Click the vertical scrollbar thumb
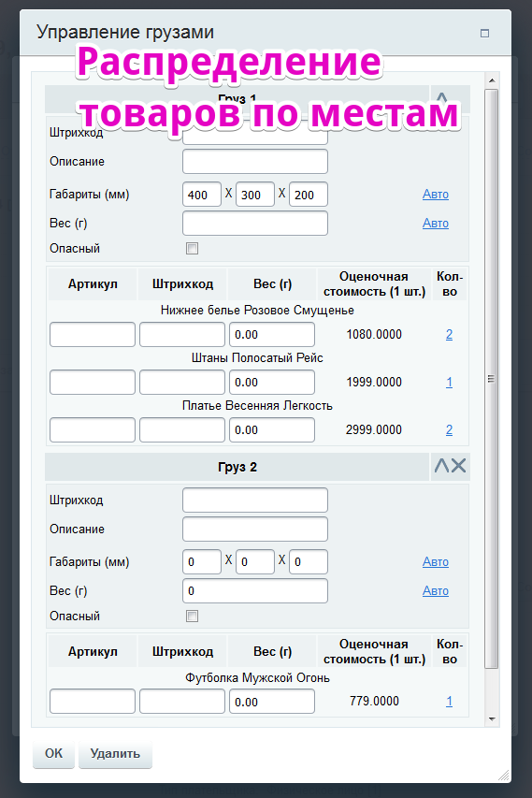The image size is (532, 798). 491,379
